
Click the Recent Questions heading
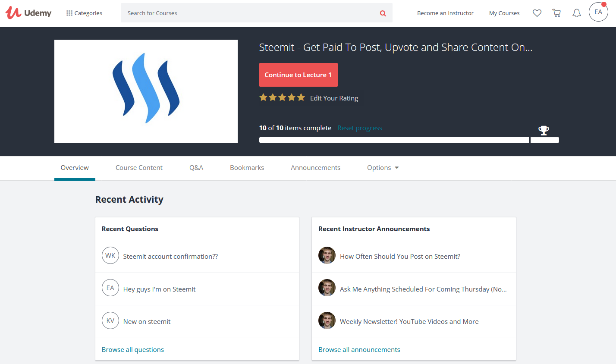130,229
